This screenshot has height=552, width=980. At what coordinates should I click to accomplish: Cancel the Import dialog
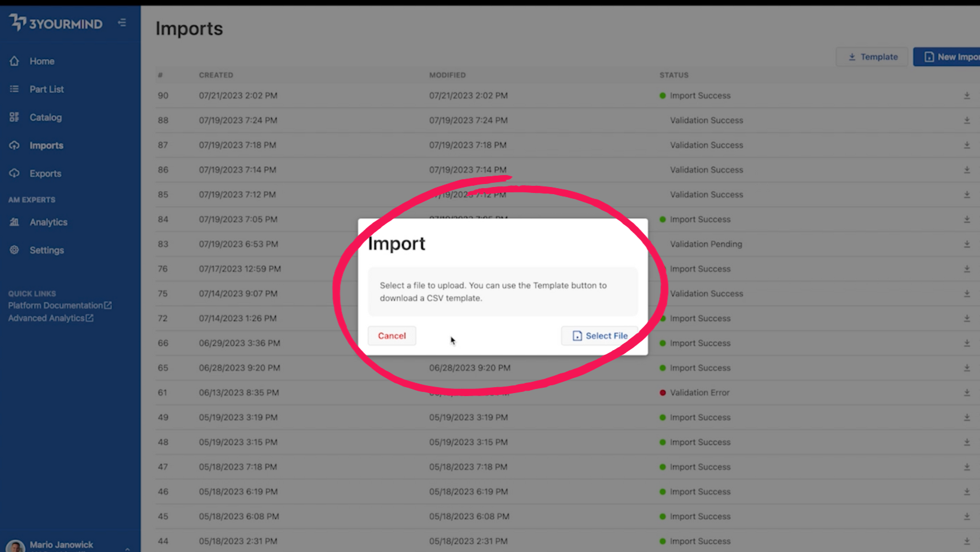pyautogui.click(x=391, y=335)
